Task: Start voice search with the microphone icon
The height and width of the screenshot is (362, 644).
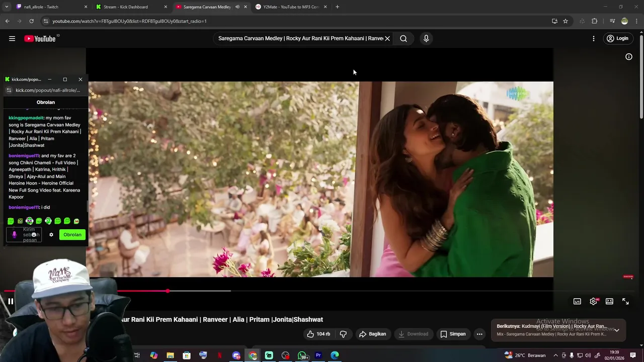Action: point(426,38)
